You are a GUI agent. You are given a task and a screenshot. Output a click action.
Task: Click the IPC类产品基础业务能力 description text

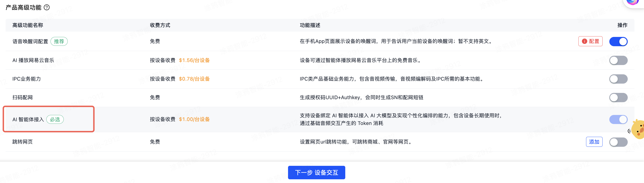(x=392, y=79)
